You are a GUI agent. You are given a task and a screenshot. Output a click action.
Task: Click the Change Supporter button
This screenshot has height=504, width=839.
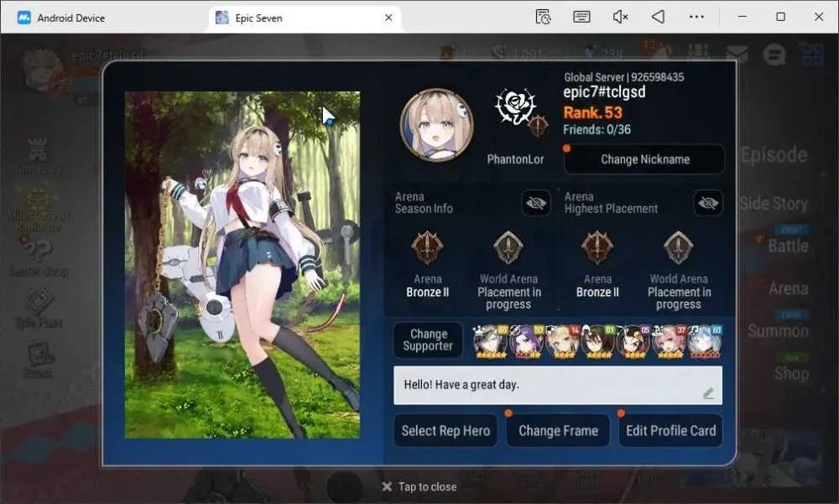[428, 340]
